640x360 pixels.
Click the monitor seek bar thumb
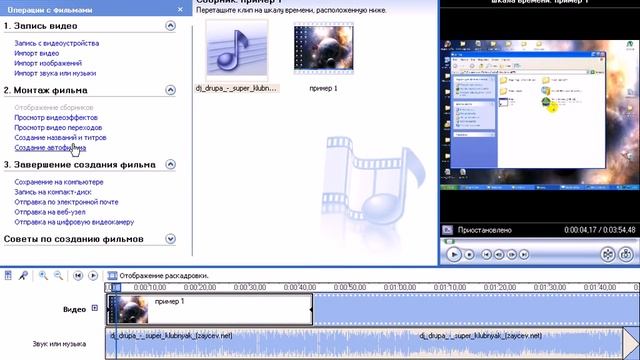coord(449,242)
